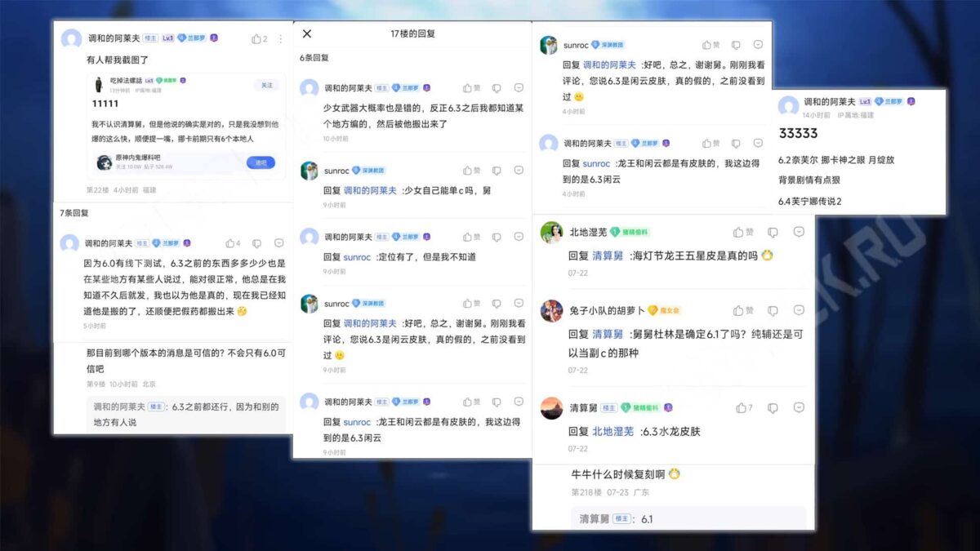Click 深渊教团 badge on "少女自己能单c吗" reply
This screenshot has width=980, height=551.
[368, 171]
